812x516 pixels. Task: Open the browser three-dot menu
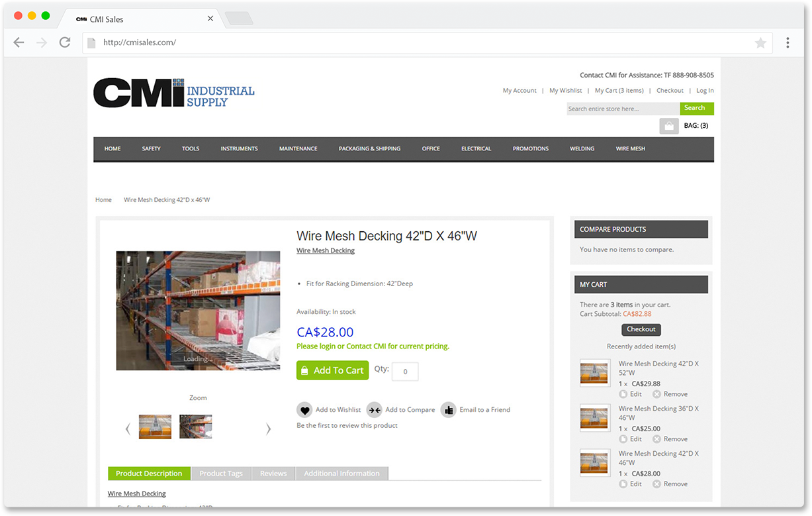point(788,42)
